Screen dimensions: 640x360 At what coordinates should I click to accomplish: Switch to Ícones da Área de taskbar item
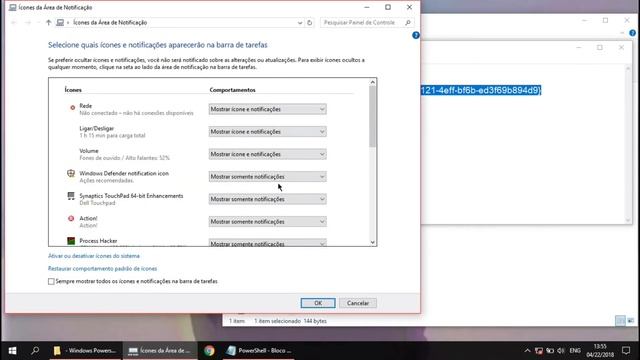coord(160,351)
